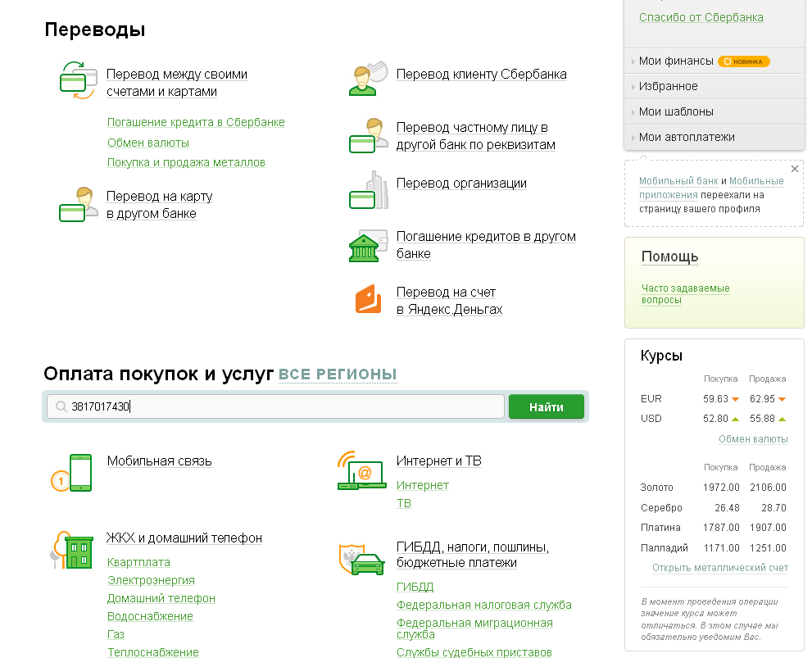Open Открыть металлический счет link
Screen dimensions: 812x658
tap(720, 568)
